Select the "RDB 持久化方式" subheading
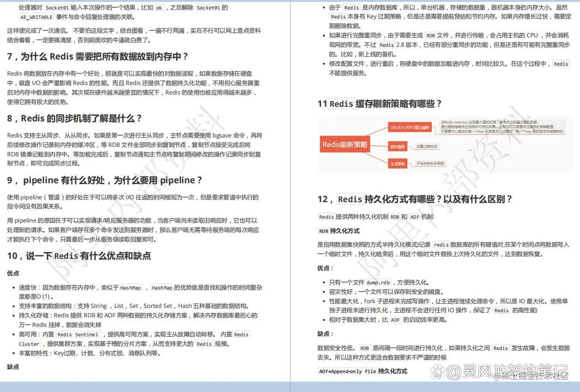 339,231
